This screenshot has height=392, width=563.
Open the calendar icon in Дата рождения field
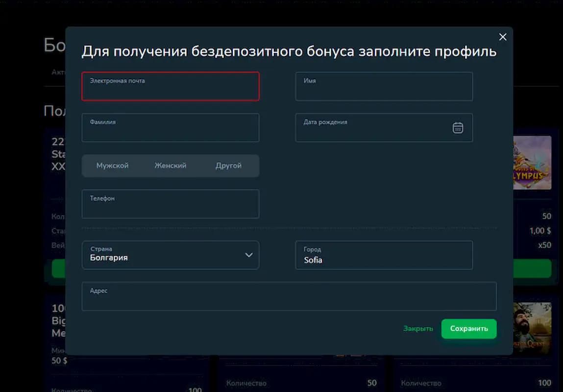(458, 128)
